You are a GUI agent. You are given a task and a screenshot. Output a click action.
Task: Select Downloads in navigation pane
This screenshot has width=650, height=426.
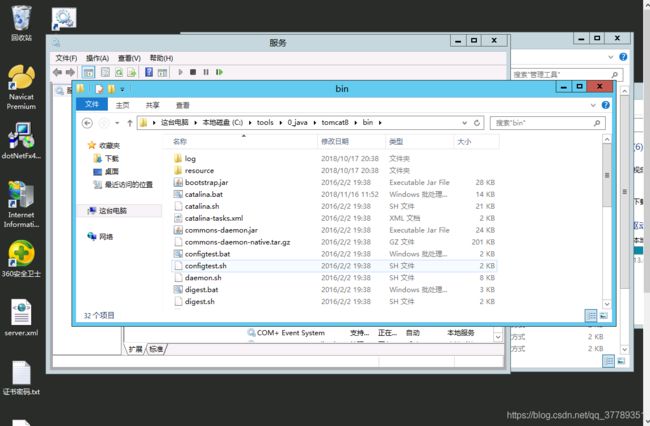tap(107, 158)
